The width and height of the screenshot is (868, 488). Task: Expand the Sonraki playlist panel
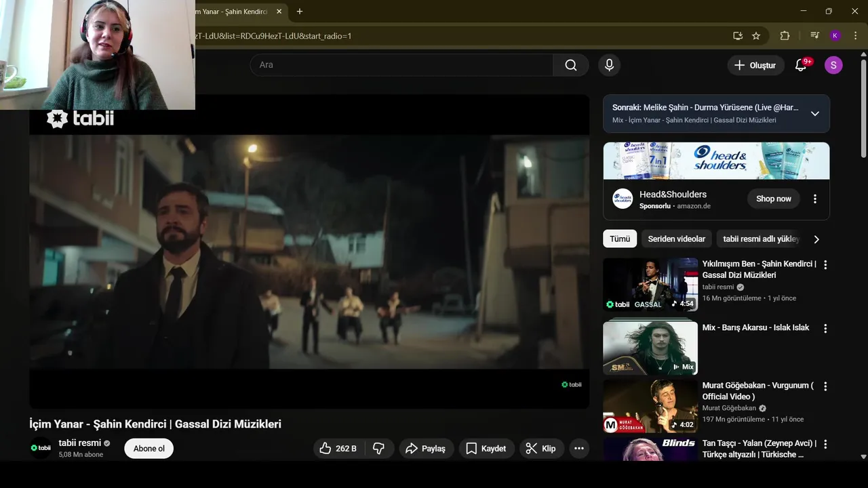pos(815,114)
